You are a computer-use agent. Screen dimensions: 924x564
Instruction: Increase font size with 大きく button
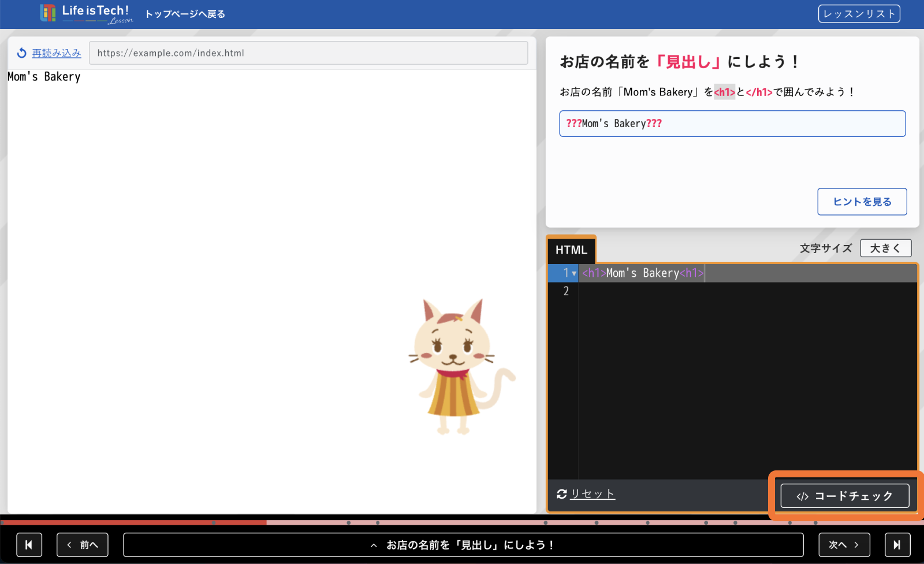point(885,248)
